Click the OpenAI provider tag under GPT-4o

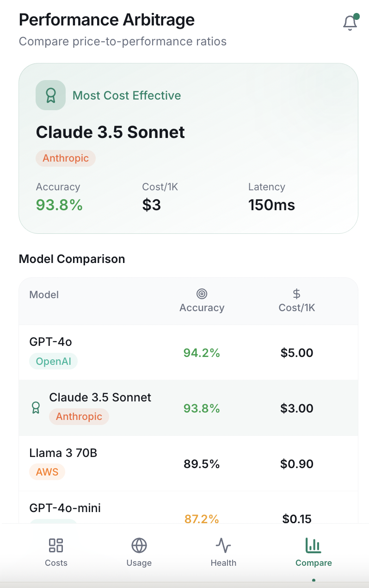pyautogui.click(x=54, y=361)
